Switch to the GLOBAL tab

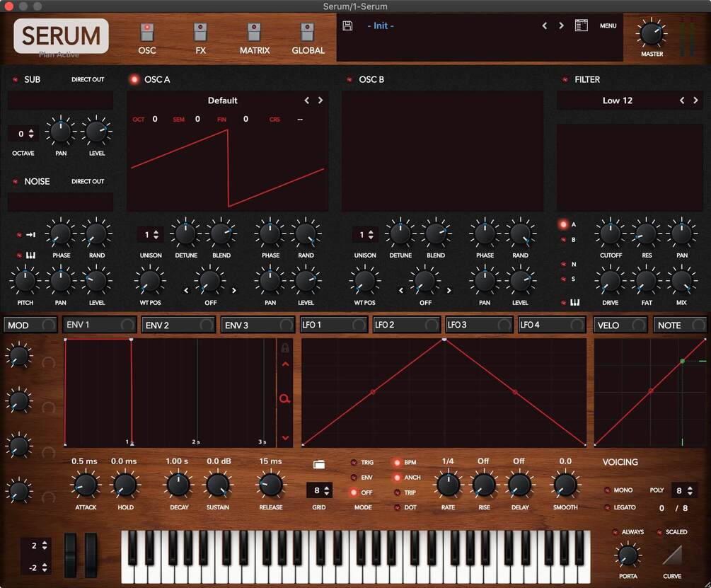[308, 38]
